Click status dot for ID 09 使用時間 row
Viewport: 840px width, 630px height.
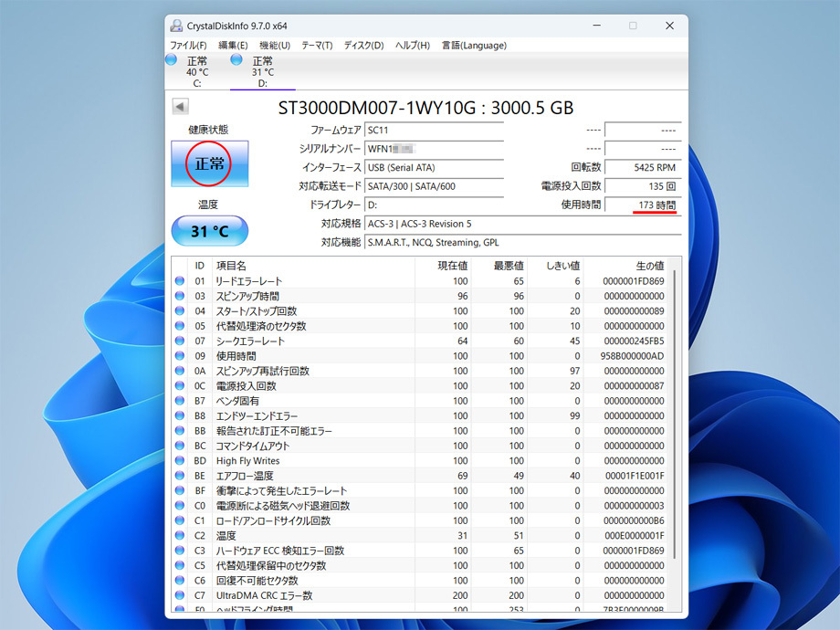point(180,356)
